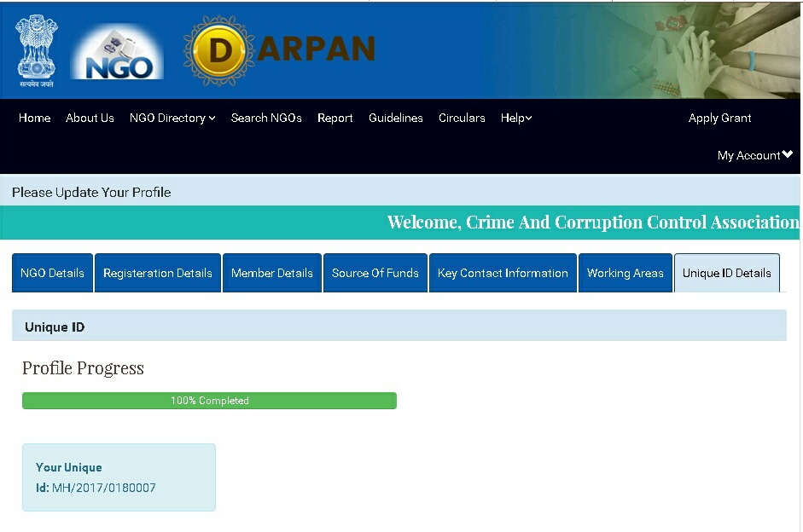
Task: Switch to the Member Details tab
Action: (272, 273)
